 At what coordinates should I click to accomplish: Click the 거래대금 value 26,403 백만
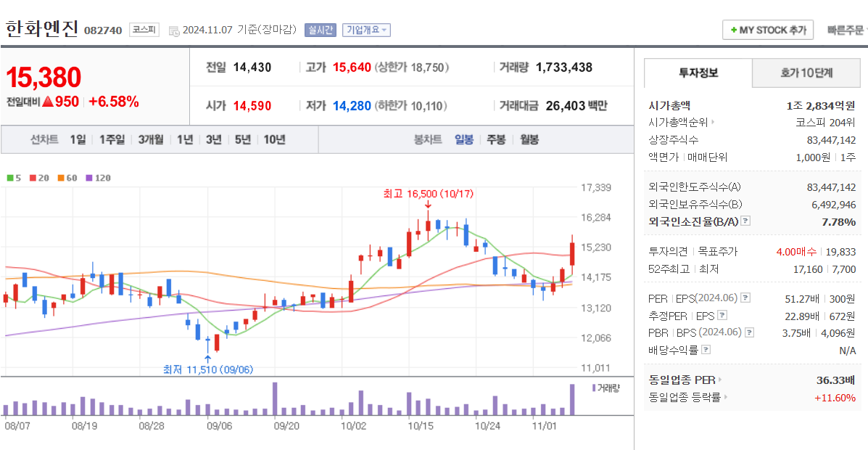tap(576, 106)
